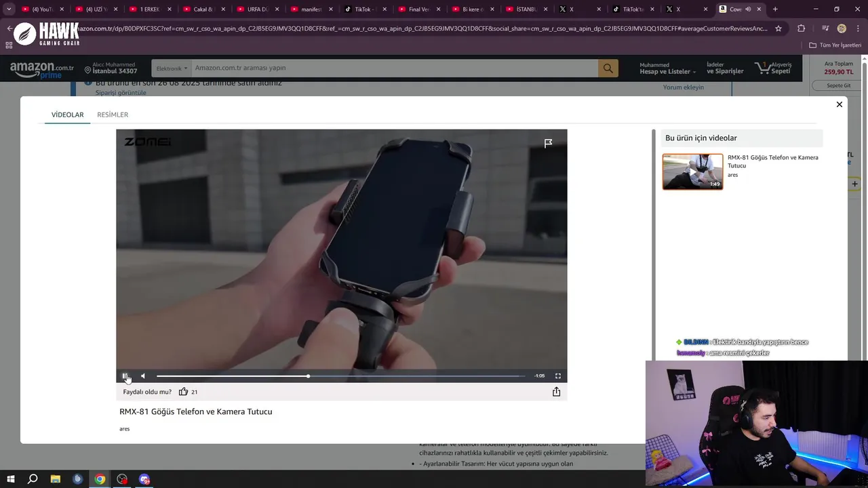Expand Hesap ve Listeler menu
Image resolution: width=868 pixels, height=488 pixels.
point(667,68)
